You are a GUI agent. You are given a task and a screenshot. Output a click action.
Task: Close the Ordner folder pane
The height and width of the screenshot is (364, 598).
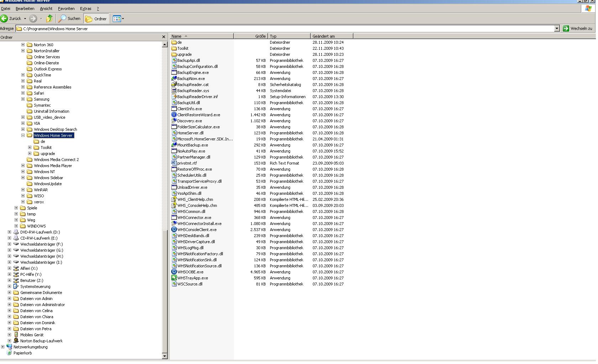(164, 37)
